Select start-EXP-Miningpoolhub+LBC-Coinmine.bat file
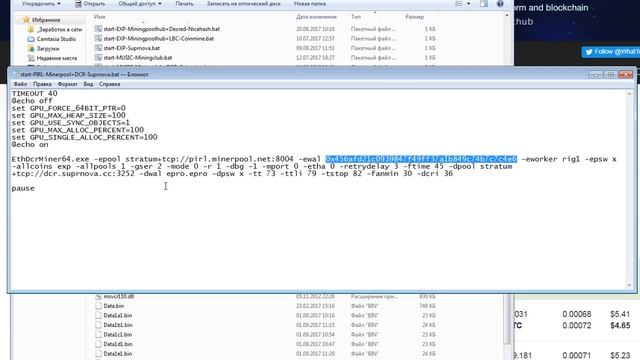Screen dimensions: 640x360 coord(159,38)
